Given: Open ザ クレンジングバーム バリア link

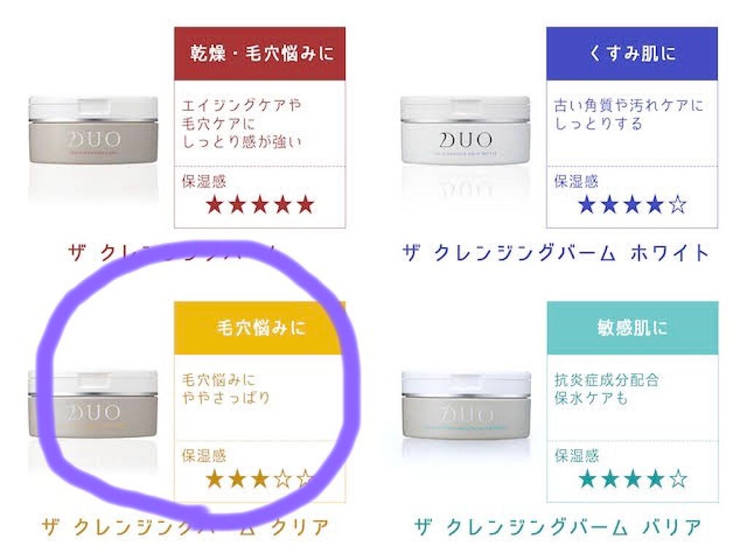Looking at the screenshot, I should (x=557, y=527).
